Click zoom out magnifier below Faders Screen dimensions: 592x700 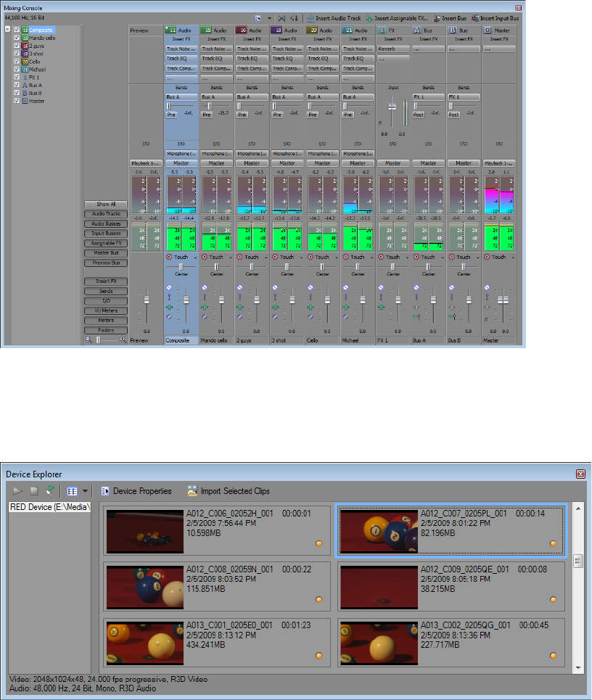coord(89,339)
